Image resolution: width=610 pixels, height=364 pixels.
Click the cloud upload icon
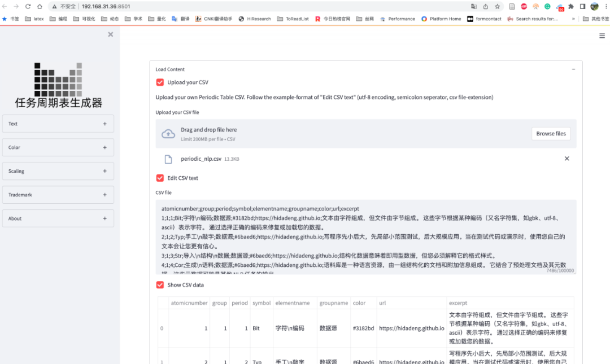(168, 134)
